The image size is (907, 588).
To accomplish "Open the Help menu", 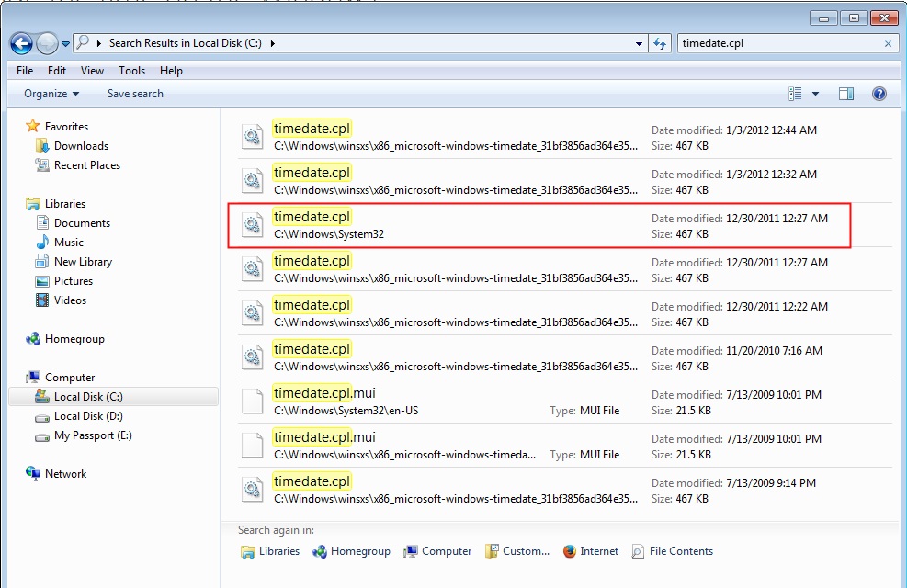I will 171,71.
